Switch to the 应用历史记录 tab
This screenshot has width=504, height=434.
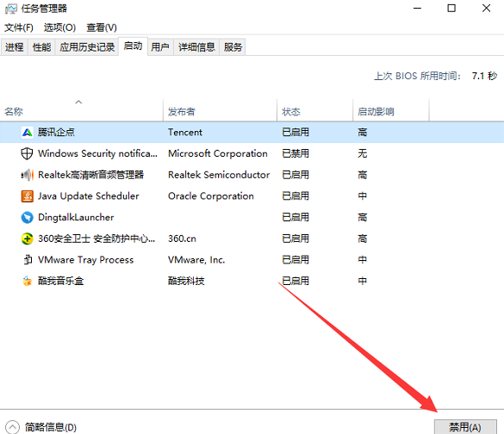pos(87,47)
